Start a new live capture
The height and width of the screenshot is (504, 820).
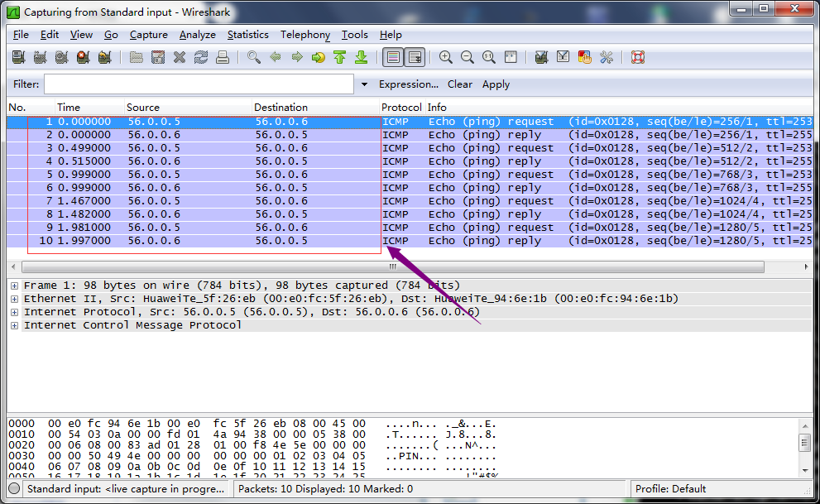pyautogui.click(x=62, y=57)
